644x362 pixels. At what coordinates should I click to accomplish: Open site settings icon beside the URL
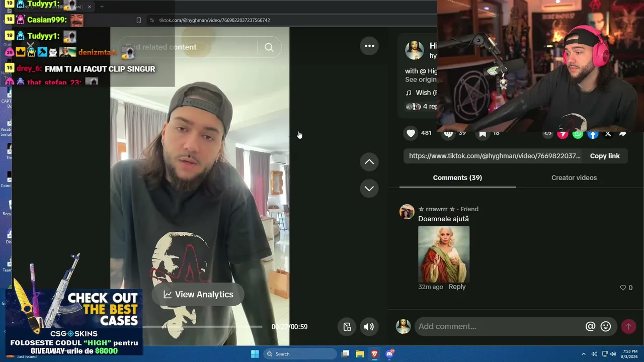tap(152, 20)
